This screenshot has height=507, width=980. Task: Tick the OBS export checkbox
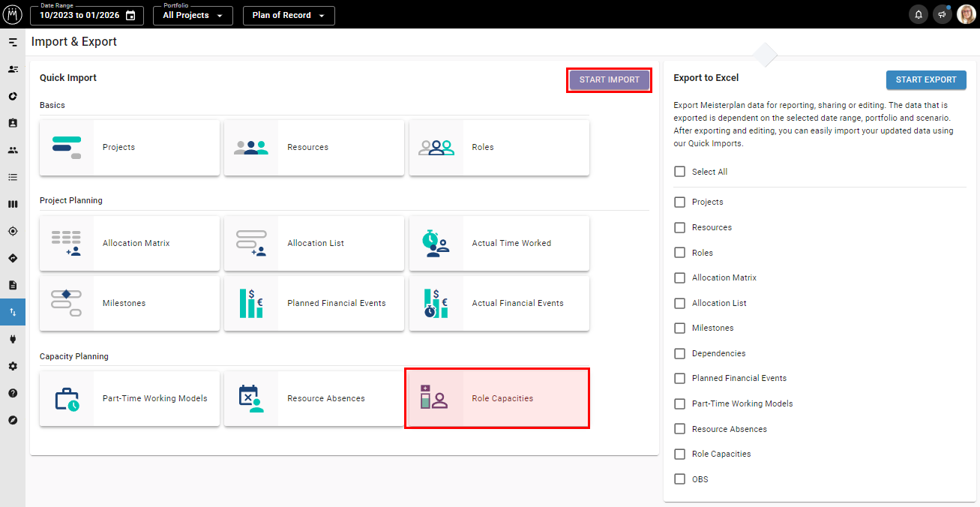pyautogui.click(x=680, y=479)
